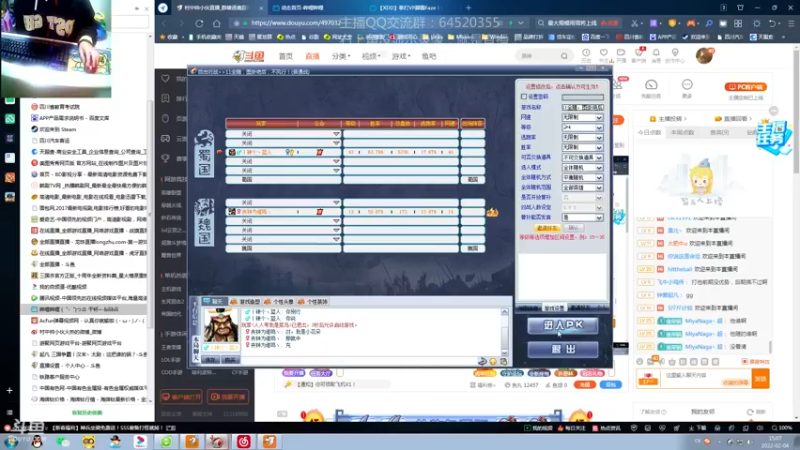Click the yellow emoji icon in game chat
800x450 pixels.
493,361
